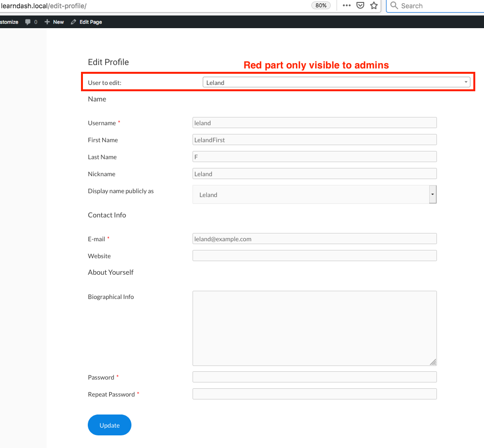
Task: Click the Pocket save icon
Action: click(360, 5)
